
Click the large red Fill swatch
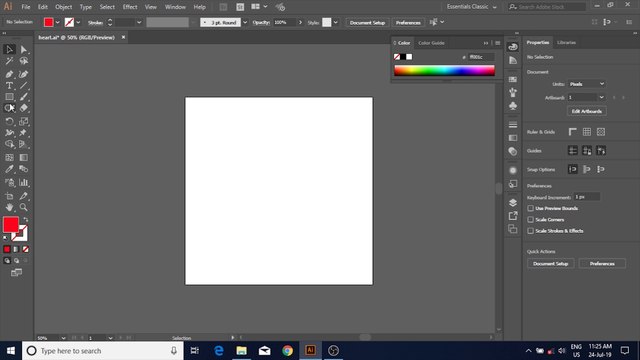click(x=11, y=224)
